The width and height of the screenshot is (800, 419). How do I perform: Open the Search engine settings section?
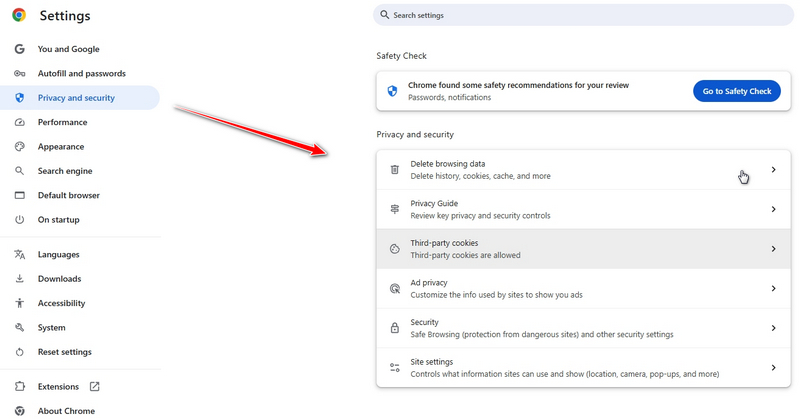click(x=65, y=171)
